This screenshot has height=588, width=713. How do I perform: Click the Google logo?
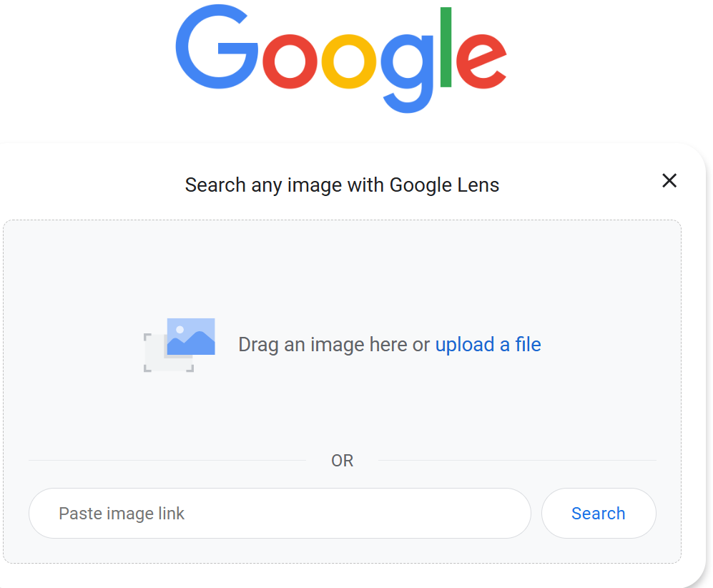[341, 59]
